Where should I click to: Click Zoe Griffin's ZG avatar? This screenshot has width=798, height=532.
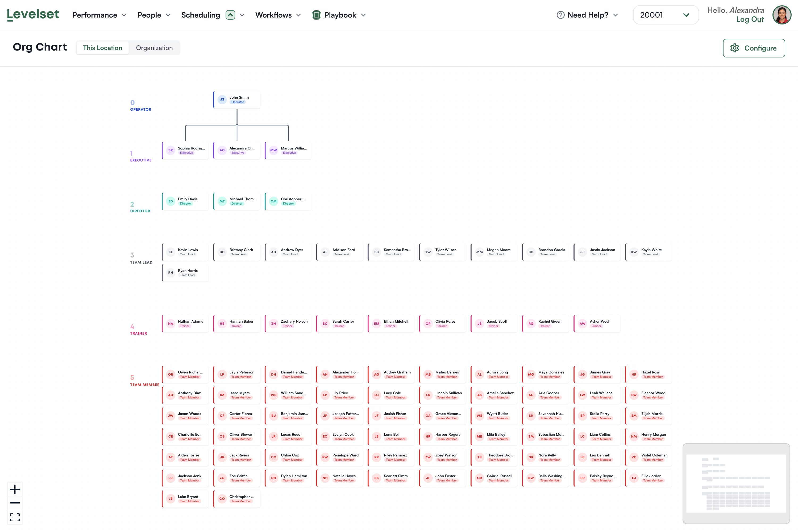pyautogui.click(x=222, y=478)
